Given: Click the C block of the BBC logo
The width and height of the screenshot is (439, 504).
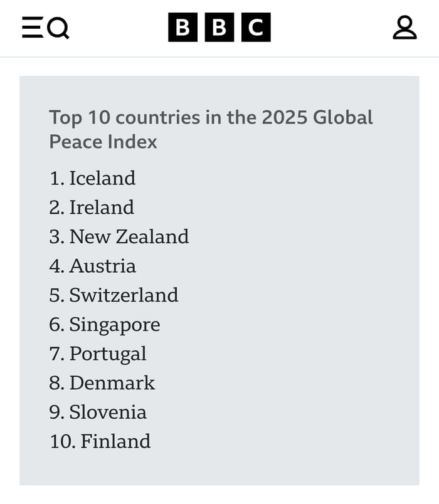Looking at the screenshot, I should point(256,28).
